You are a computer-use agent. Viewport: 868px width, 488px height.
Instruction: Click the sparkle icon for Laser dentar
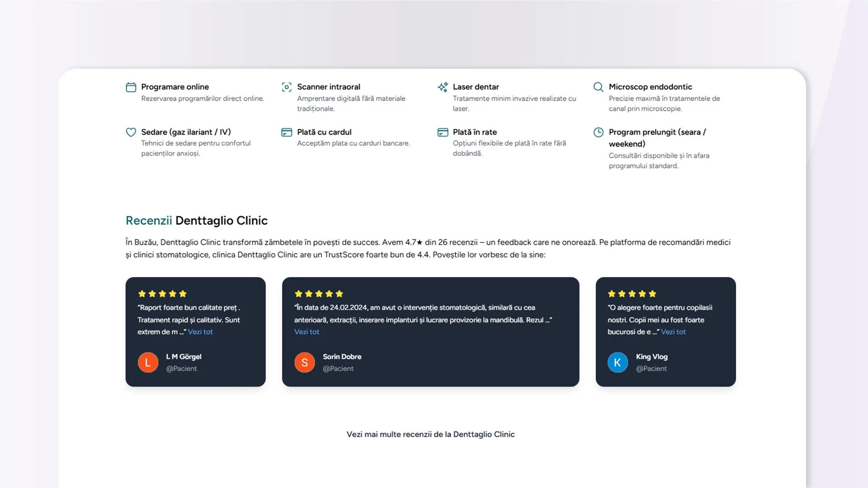tap(443, 87)
